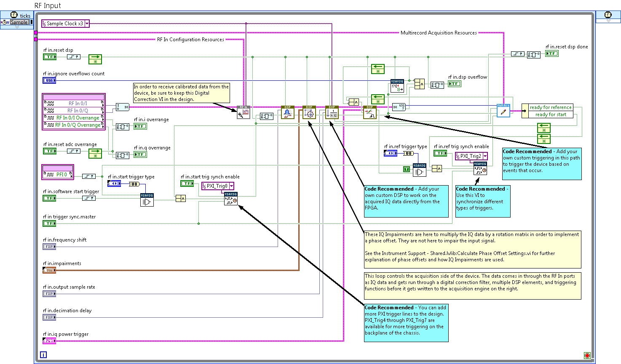
Task: Click the PFI0 I/O node item
Action: coord(58,174)
